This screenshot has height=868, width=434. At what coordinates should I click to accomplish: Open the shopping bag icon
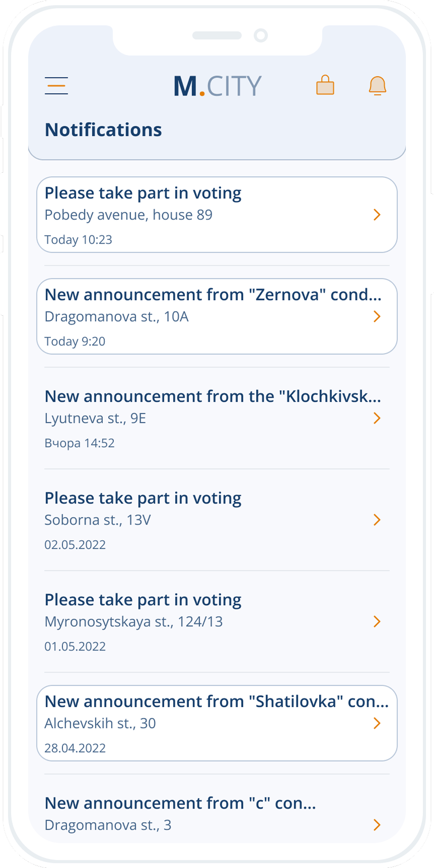click(325, 85)
